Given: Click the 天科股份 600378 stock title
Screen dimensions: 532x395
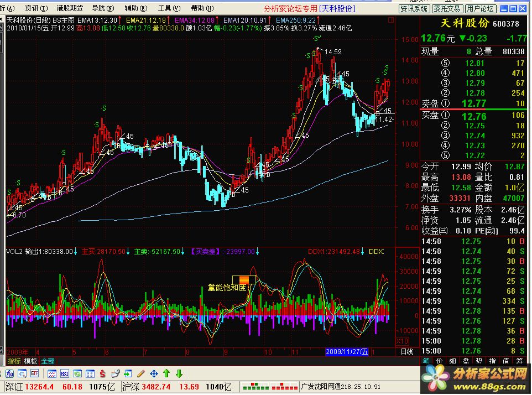Looking at the screenshot, I should click(480, 23).
